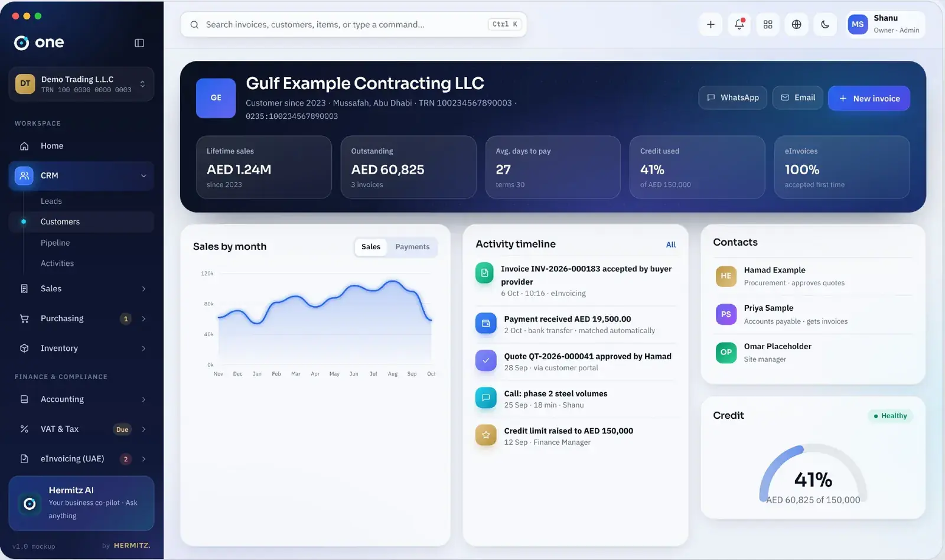
Task: Click Priya Sample's PS avatar
Action: click(726, 314)
